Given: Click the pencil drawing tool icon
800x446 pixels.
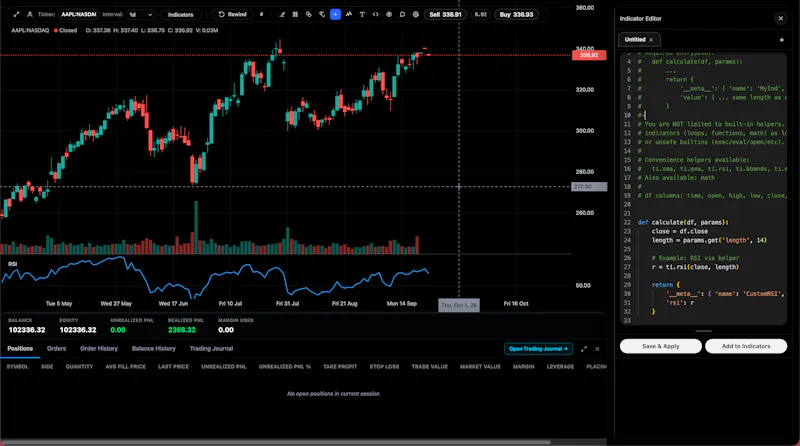Looking at the screenshot, I should (282, 14).
